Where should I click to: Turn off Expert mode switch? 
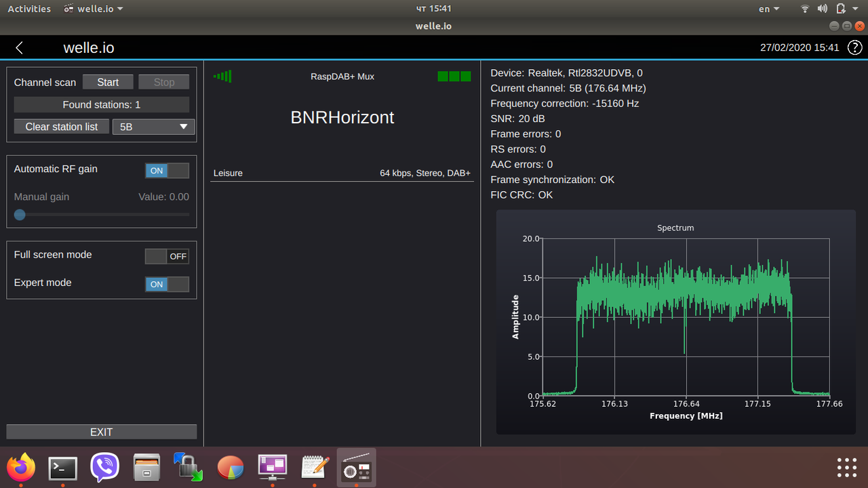[x=167, y=285]
